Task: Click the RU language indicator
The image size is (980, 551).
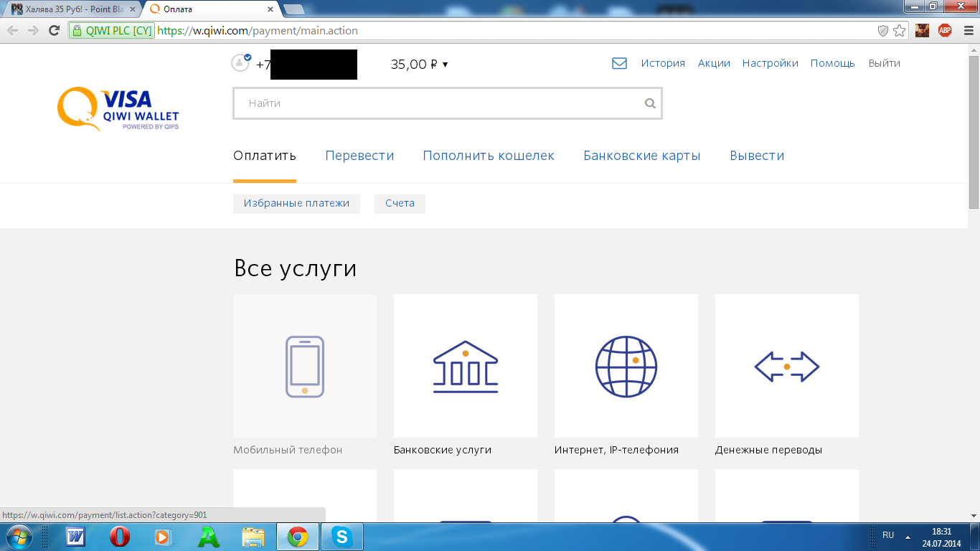Action: point(888,535)
